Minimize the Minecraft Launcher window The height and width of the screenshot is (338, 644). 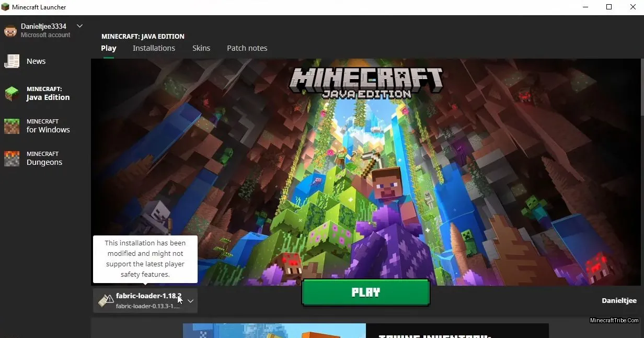584,7
